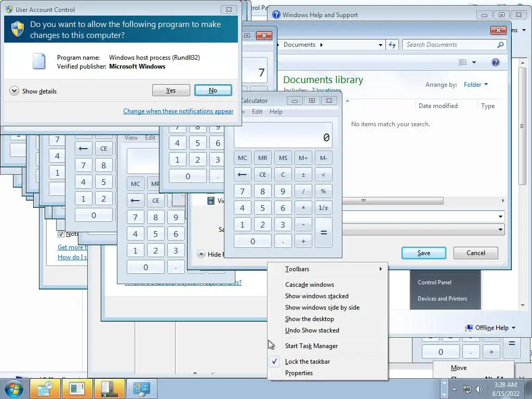Screen dimensions: 532x399
Task: Click the backspace arrow in front Calculator
Action: click(242, 175)
